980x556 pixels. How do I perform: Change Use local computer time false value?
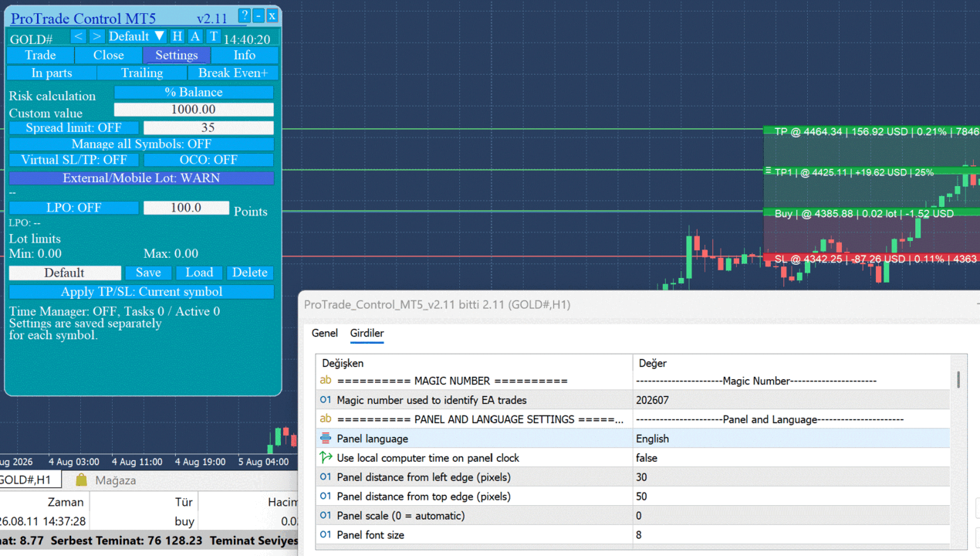pyautogui.click(x=791, y=458)
